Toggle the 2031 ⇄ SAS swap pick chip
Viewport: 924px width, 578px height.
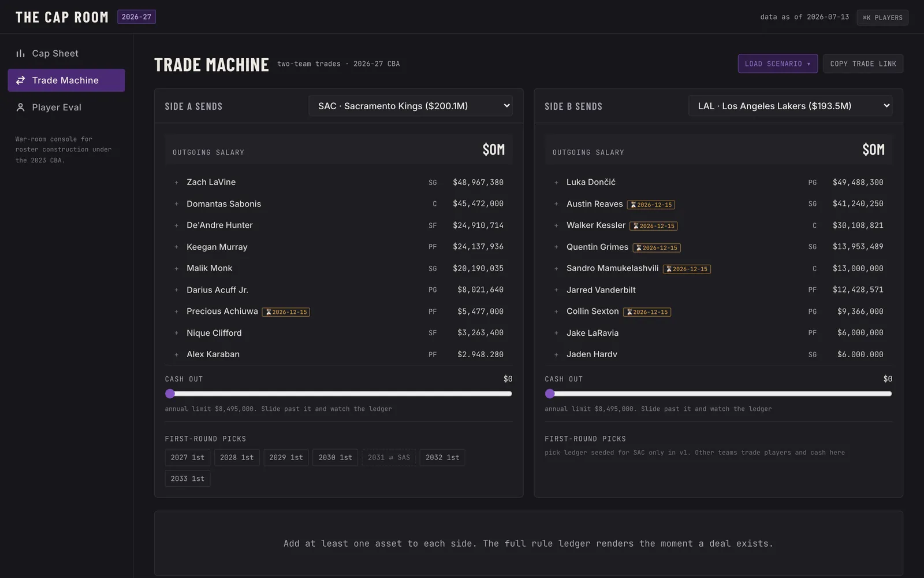(x=389, y=457)
